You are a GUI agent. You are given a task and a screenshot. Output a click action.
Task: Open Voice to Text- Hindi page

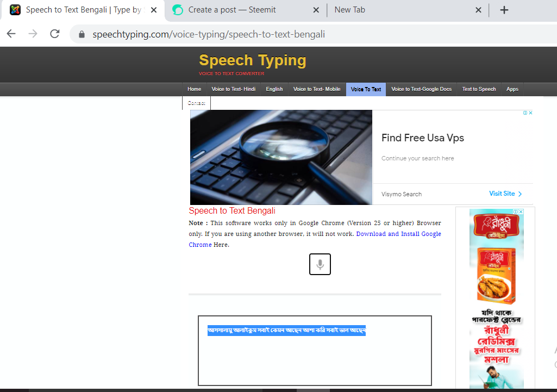click(233, 89)
